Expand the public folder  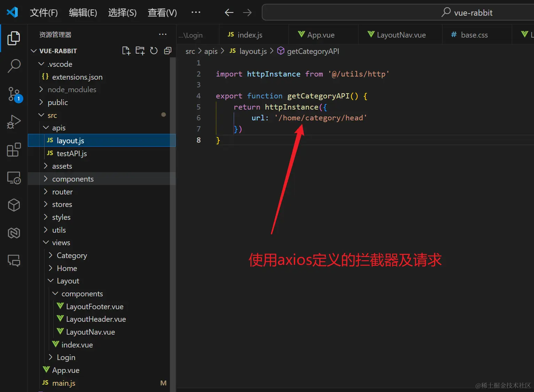point(41,102)
